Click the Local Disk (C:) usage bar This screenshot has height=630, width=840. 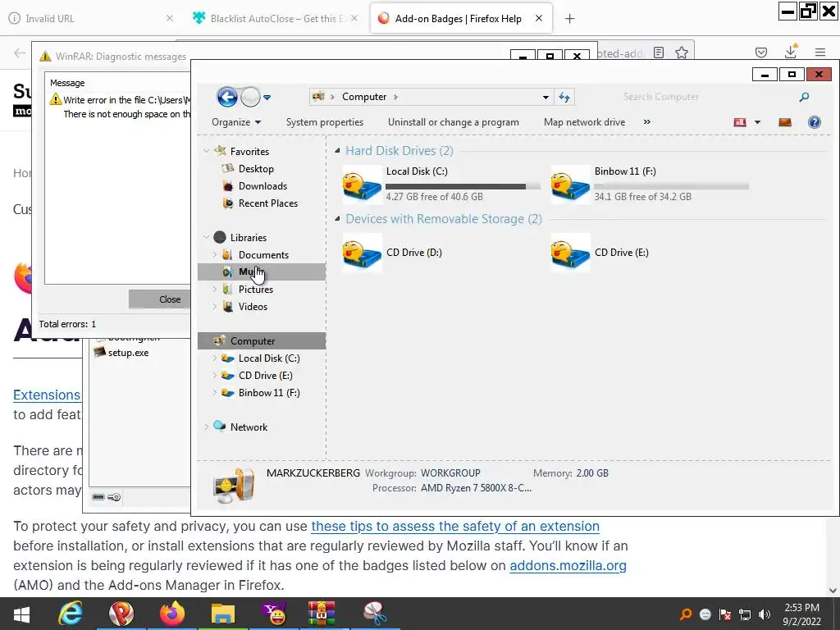(463, 186)
